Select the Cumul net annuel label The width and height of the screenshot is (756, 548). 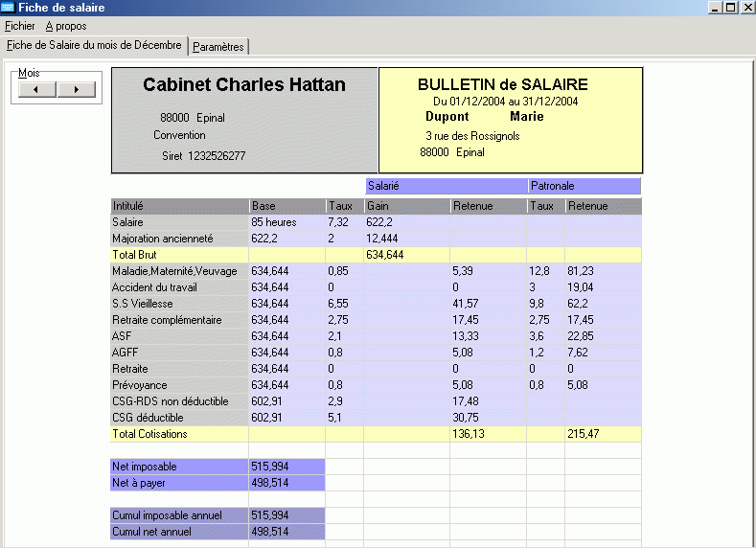coord(179,532)
